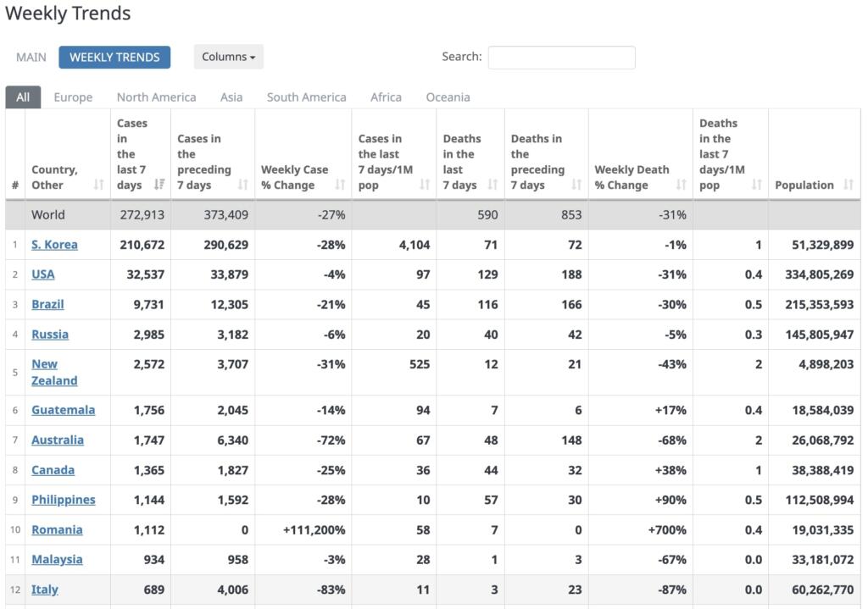The image size is (868, 609).
Task: Filter table by Europe
Action: click(73, 97)
